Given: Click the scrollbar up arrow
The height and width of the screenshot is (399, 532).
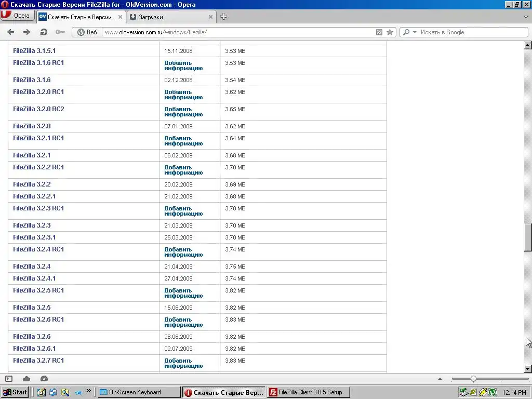Looking at the screenshot, I should point(528,46).
